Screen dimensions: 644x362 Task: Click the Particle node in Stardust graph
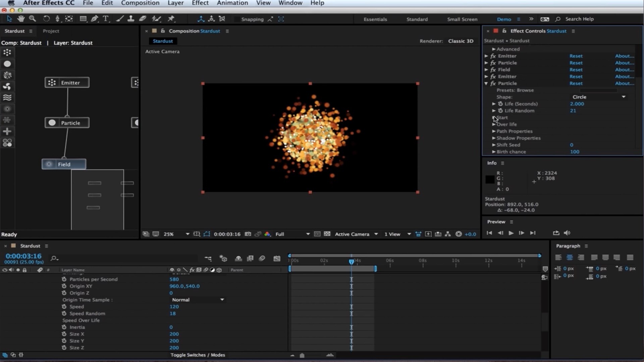click(x=67, y=123)
